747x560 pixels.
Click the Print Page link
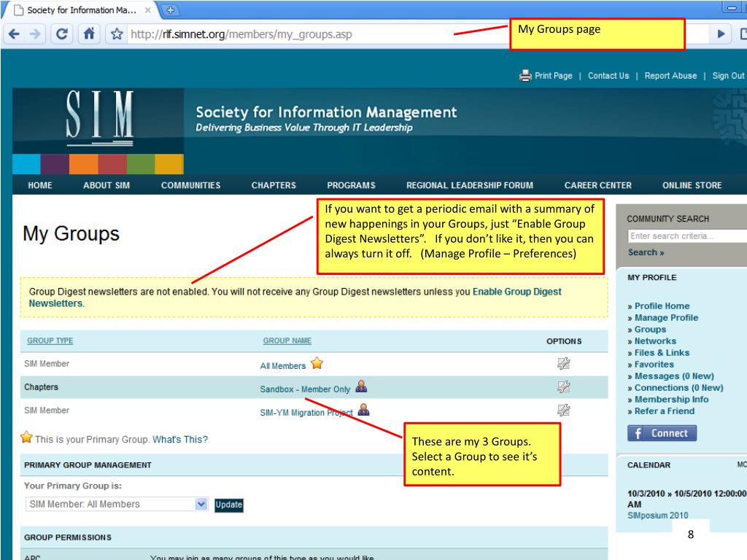pos(553,76)
